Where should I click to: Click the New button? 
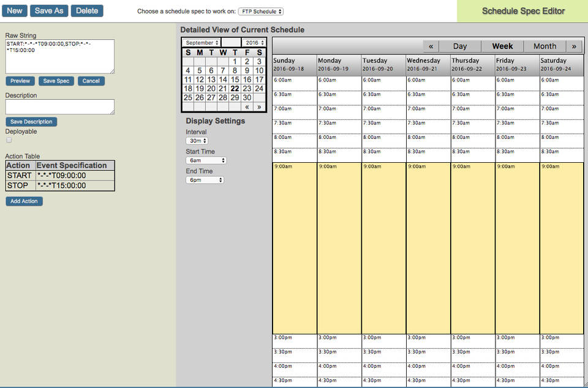[14, 10]
